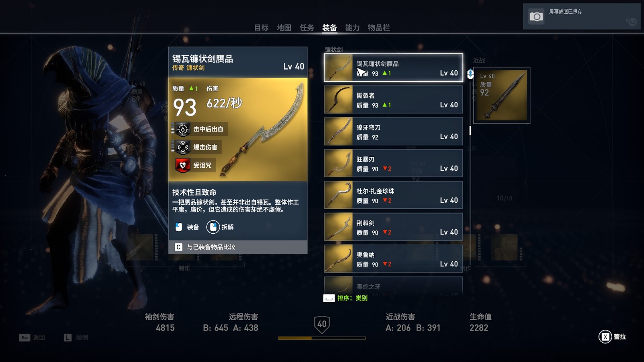Click the red cursed perk icon
644x362 pixels.
click(x=183, y=165)
